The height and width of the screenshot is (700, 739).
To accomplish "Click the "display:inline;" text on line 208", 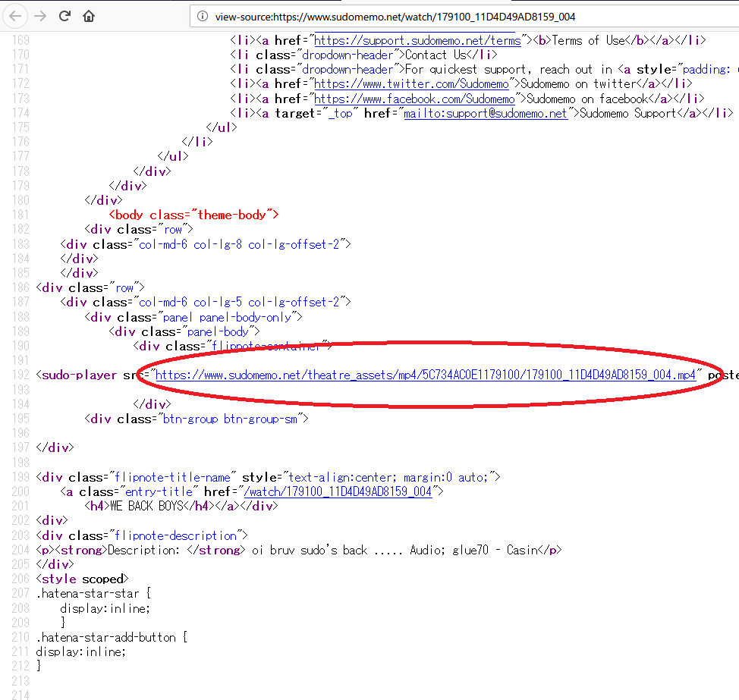I will pos(105,608).
